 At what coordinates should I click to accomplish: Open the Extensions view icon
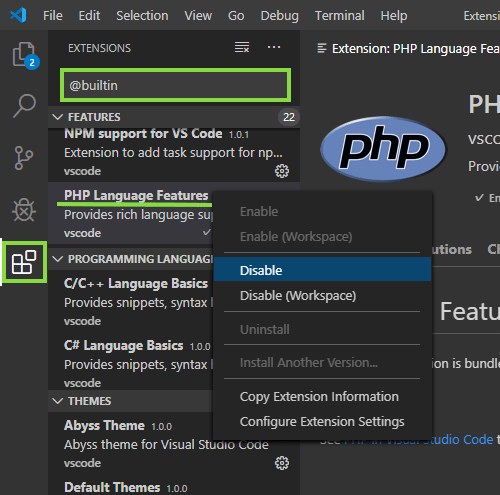pyautogui.click(x=24, y=262)
